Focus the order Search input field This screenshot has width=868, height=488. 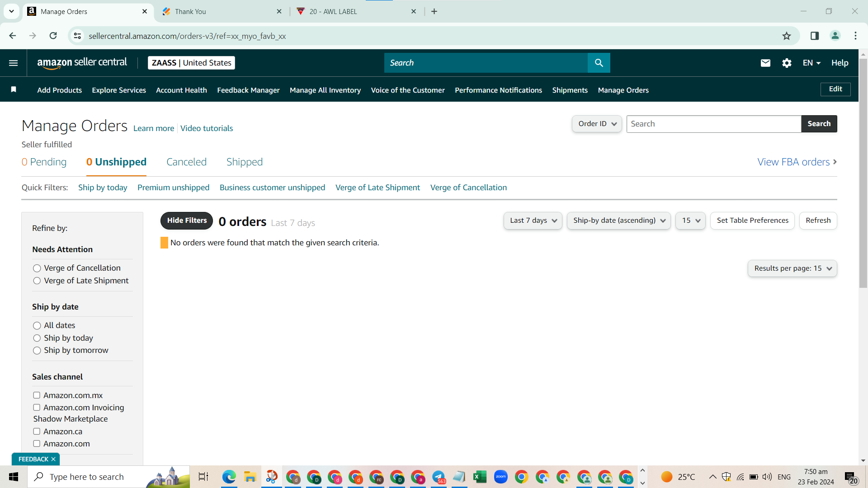tap(714, 124)
